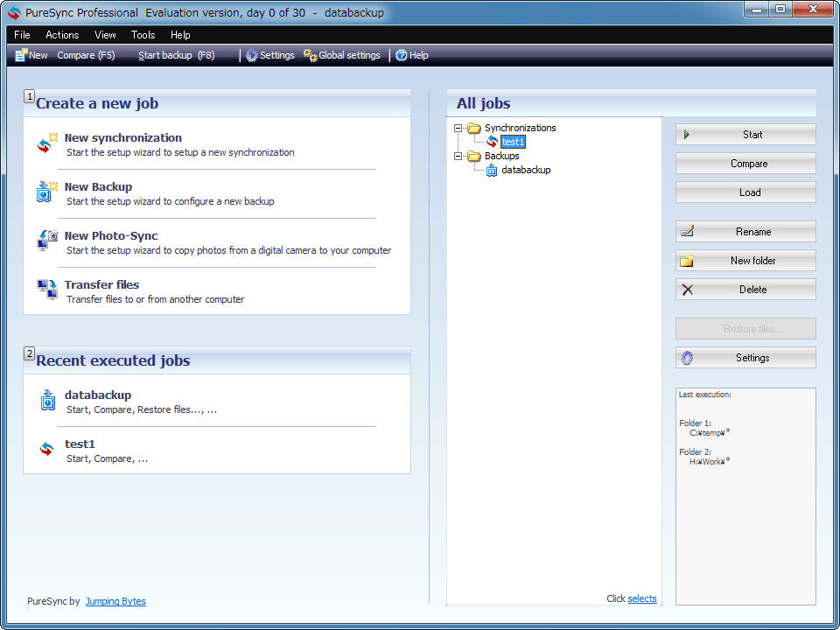Click databackup icon in All jobs tree
Screen dimensions: 840x630
click(x=492, y=171)
